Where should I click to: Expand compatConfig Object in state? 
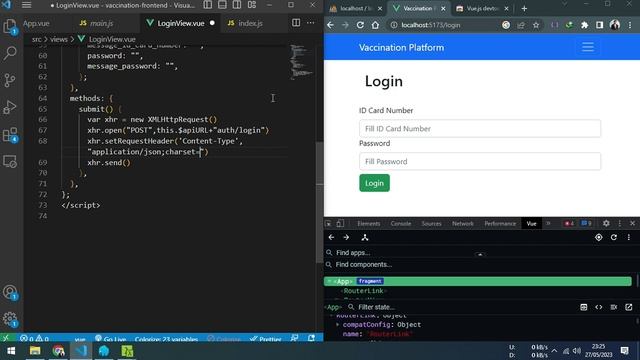338,324
